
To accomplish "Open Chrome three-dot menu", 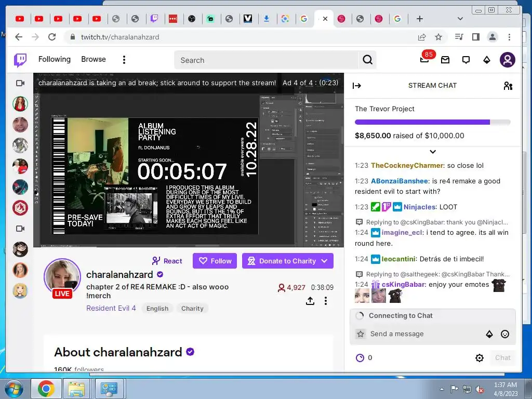I will [509, 37].
